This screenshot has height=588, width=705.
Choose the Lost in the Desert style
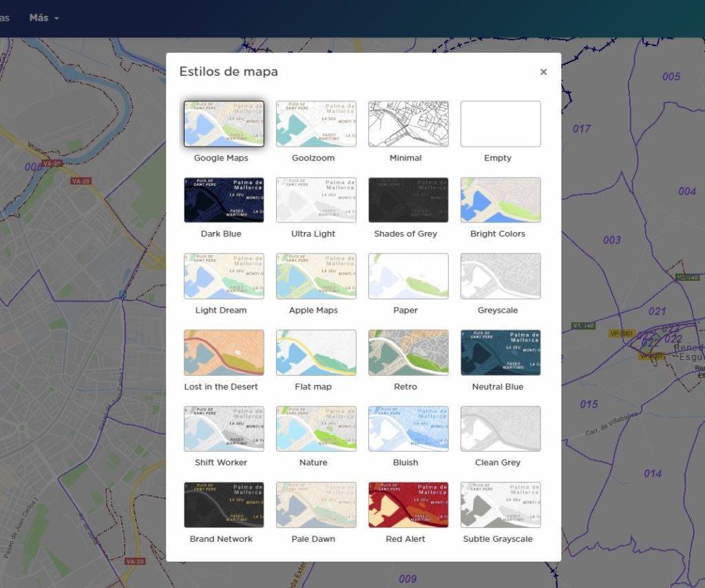pyautogui.click(x=224, y=353)
